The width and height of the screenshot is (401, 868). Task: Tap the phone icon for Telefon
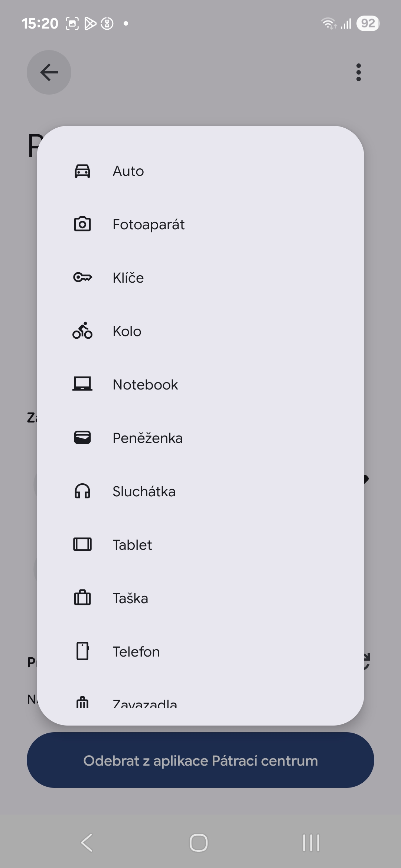[x=82, y=651]
